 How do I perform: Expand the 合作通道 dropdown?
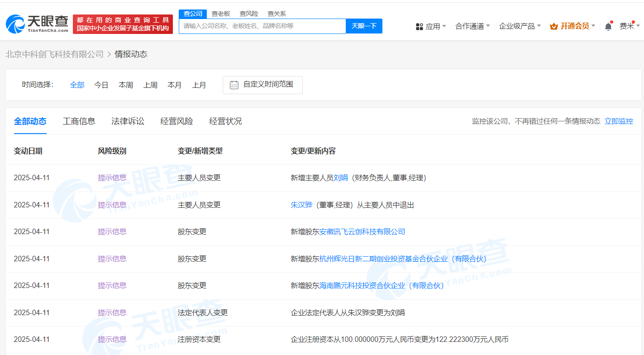472,26
